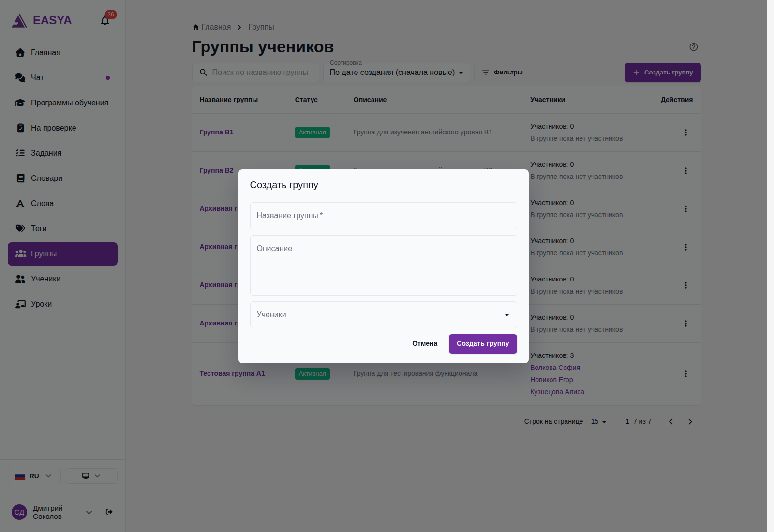Open sorting dropdown По дате создания
The image size is (774, 532).
(396, 73)
